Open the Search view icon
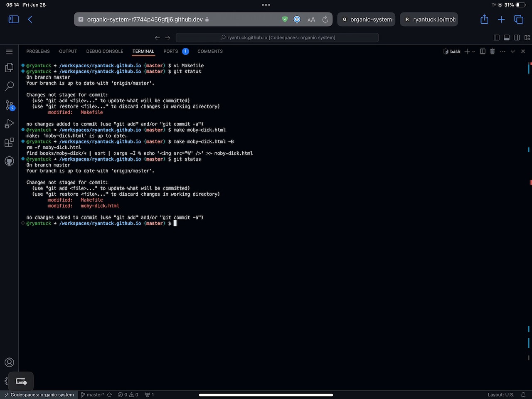 point(9,86)
